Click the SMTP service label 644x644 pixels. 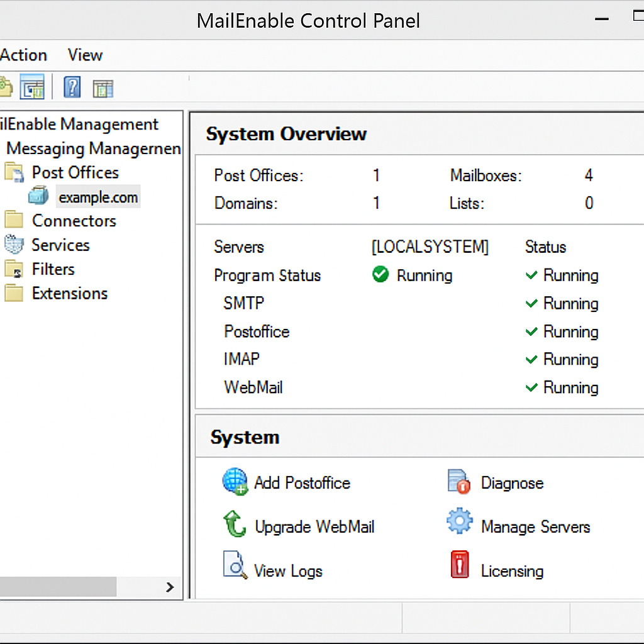pyautogui.click(x=244, y=303)
